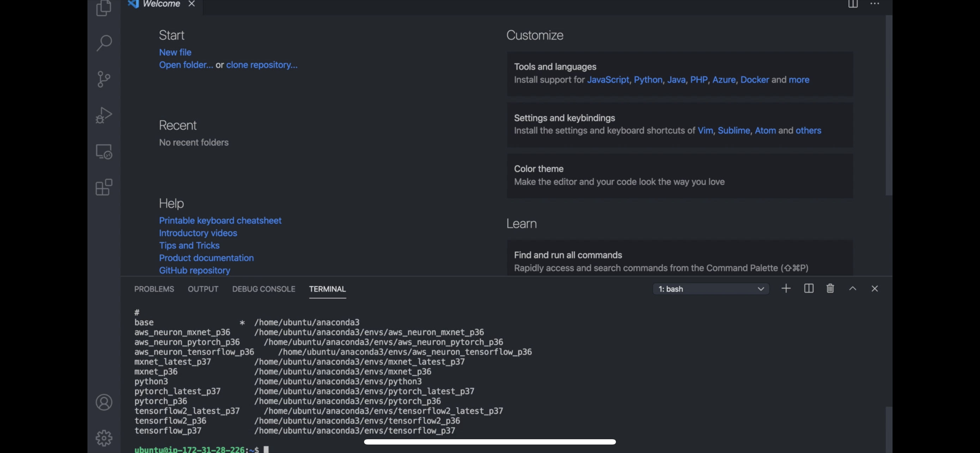Image resolution: width=980 pixels, height=453 pixels.
Task: Open Printable keyboard cheatsheet link
Action: click(x=220, y=221)
